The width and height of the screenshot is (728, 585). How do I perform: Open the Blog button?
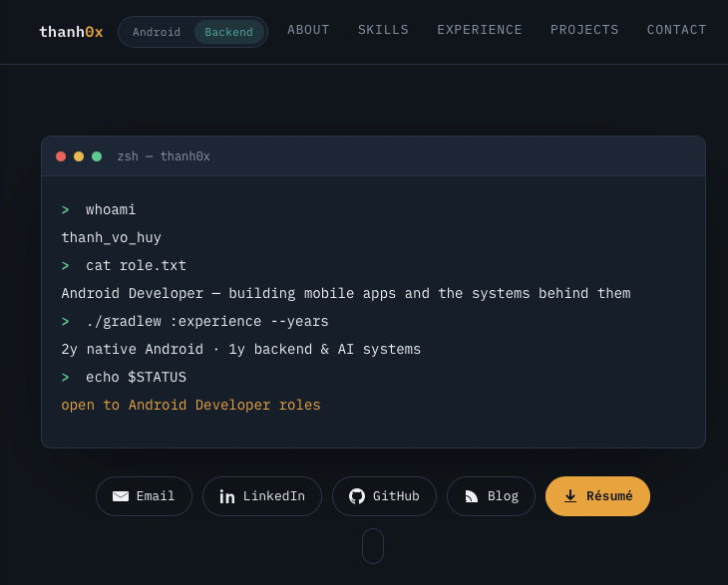pyautogui.click(x=491, y=496)
